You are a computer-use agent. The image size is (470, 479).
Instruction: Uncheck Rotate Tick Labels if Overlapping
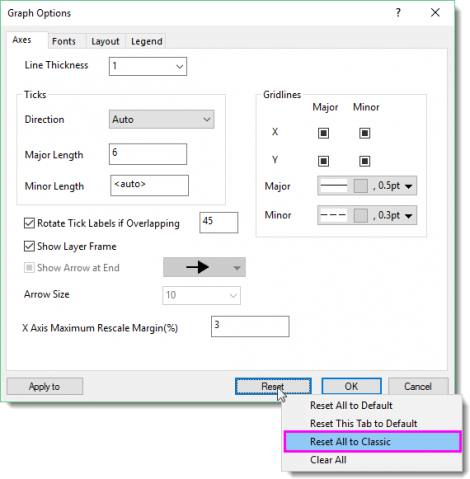point(29,223)
